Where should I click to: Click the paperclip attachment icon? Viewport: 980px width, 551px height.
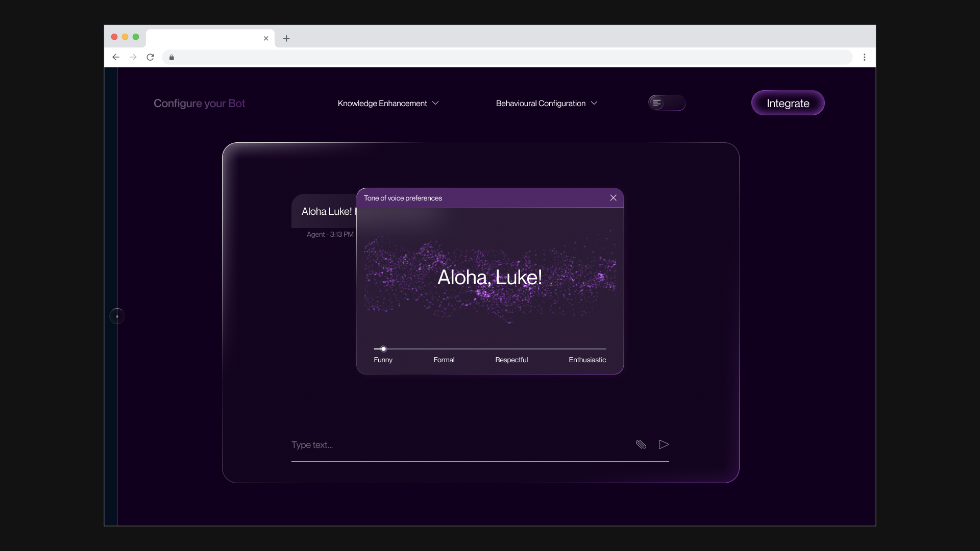click(641, 444)
